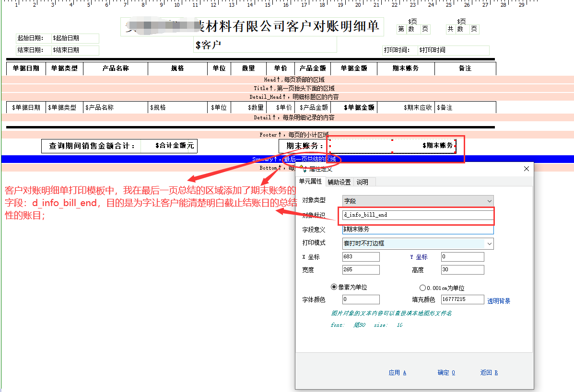Image resolution: width=574 pixels, height=392 pixels.
Task: Click the 填充颜色 value field
Action: pos(462,300)
